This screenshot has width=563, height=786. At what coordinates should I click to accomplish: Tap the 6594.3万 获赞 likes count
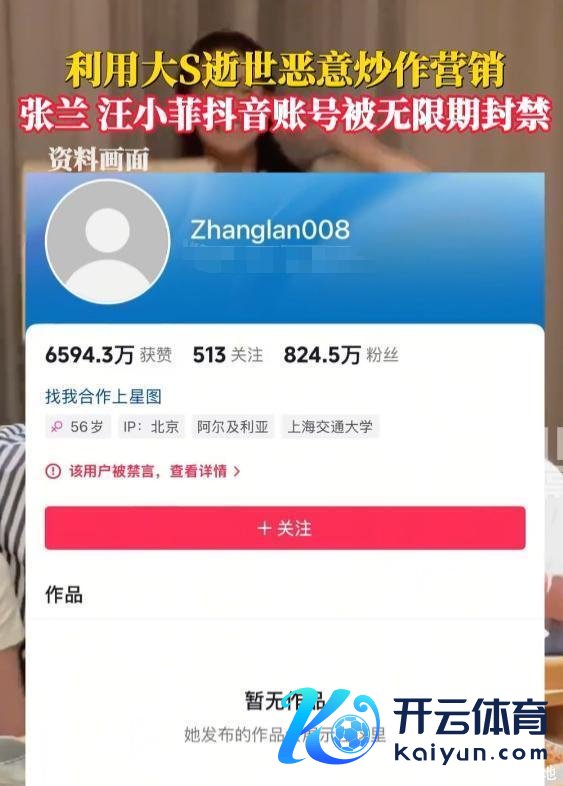[109, 355]
